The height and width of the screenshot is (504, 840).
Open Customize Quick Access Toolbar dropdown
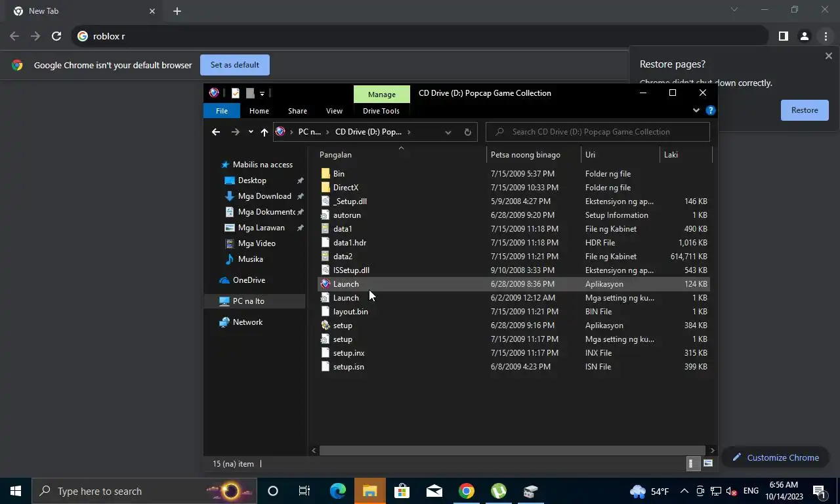262,93
